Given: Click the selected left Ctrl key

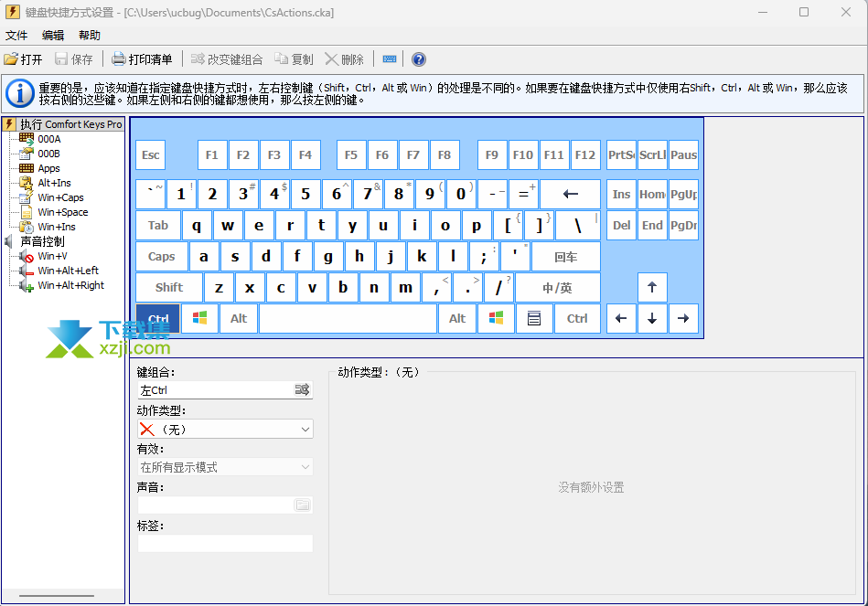Looking at the screenshot, I should pyautogui.click(x=158, y=319).
